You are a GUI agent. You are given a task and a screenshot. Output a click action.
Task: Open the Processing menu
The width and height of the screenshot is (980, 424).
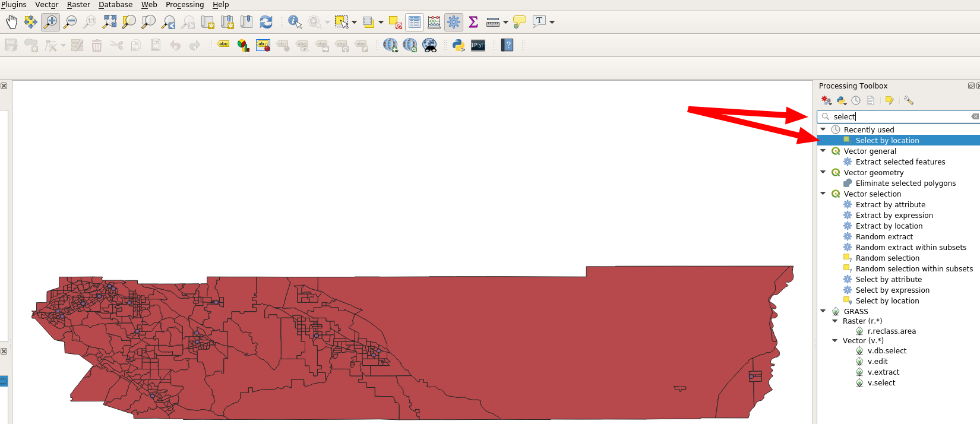pyautogui.click(x=184, y=5)
